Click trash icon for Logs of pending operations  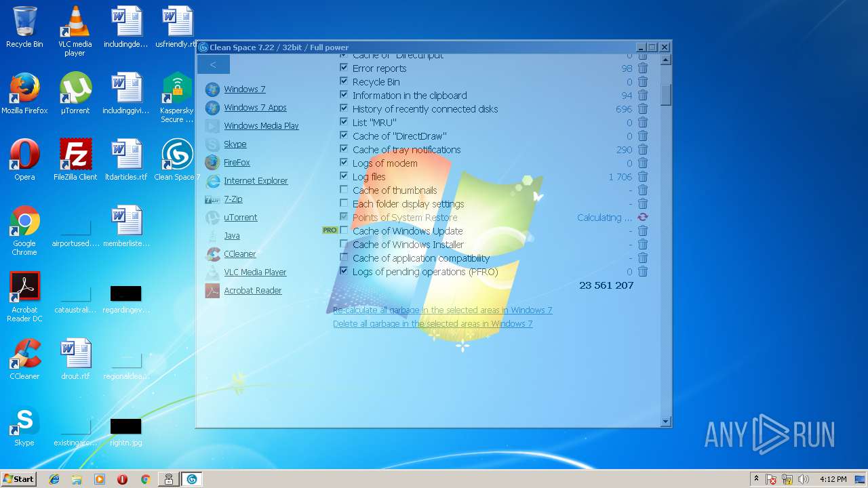tap(643, 272)
